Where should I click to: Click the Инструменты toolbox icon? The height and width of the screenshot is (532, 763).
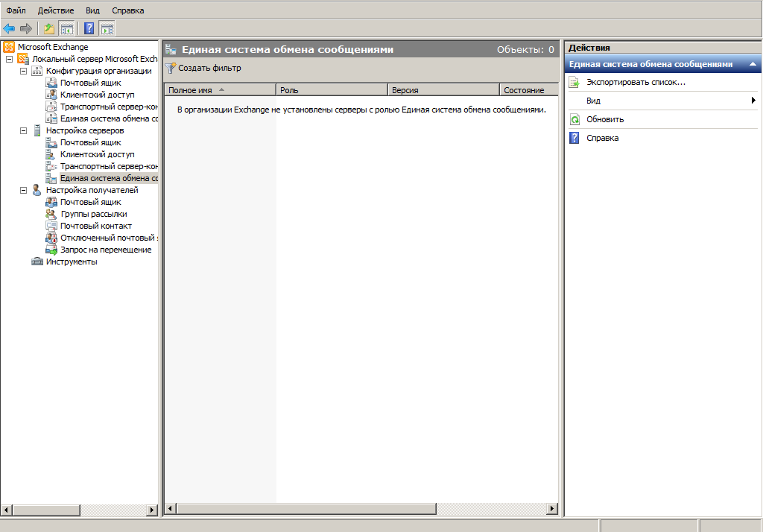tap(37, 262)
